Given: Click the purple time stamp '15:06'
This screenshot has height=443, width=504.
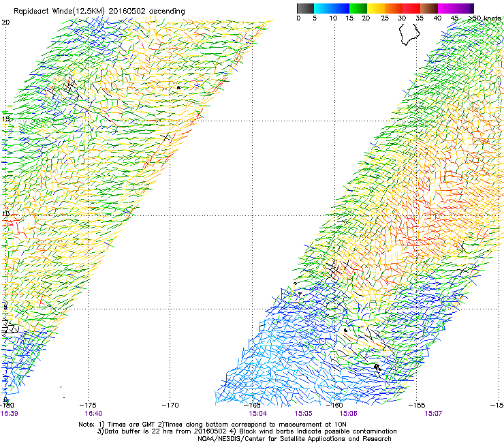Looking at the screenshot, I should tap(349, 414).
